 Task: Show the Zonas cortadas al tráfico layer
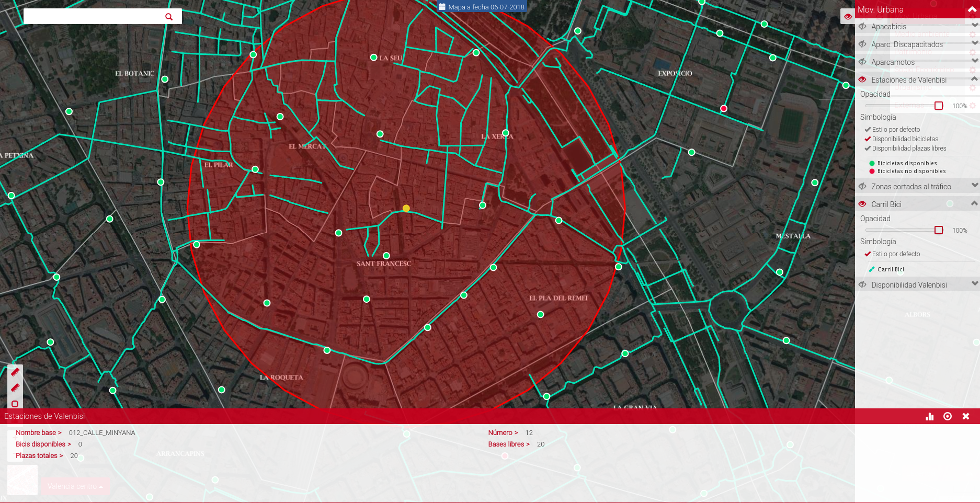pos(862,187)
